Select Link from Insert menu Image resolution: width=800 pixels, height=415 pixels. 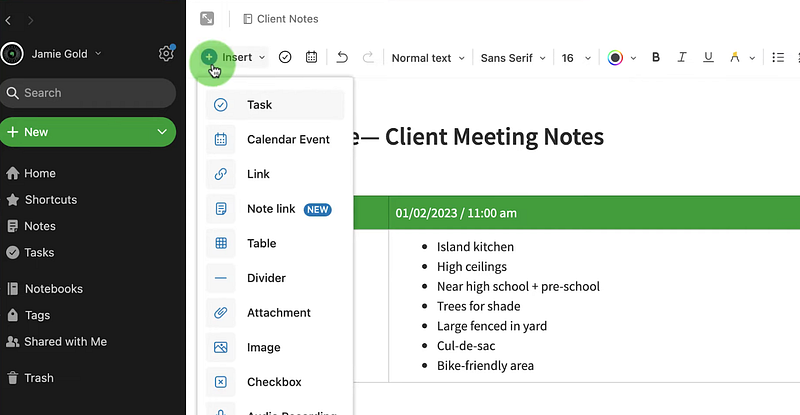[x=275, y=174]
